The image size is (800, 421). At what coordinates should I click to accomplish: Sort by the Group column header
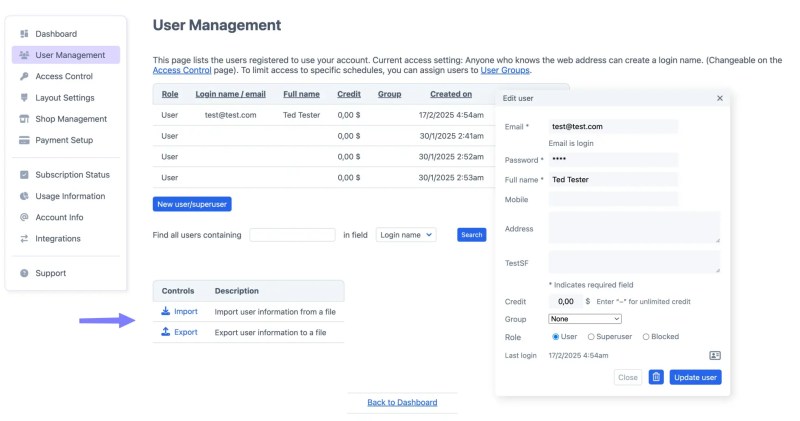point(389,94)
